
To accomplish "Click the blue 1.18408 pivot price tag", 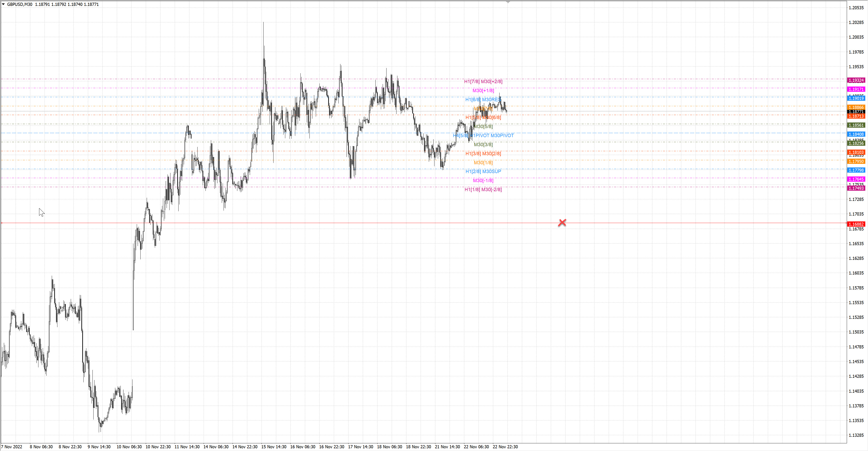I will click(x=856, y=134).
